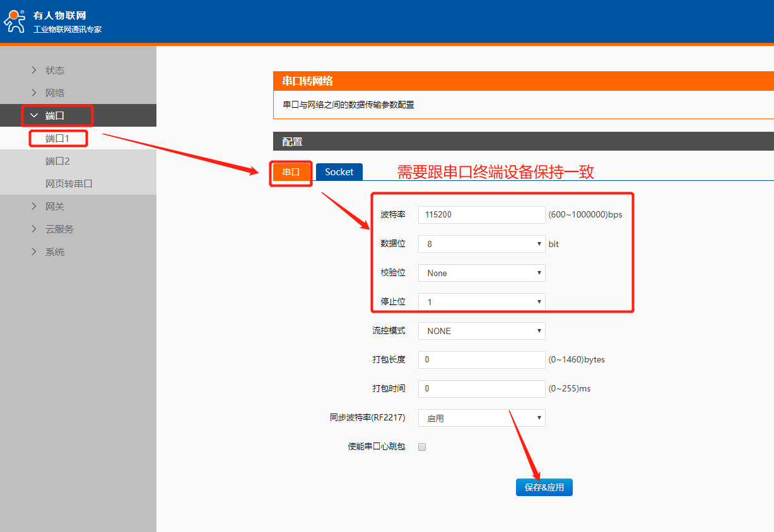Open the 数据位 dropdown
Image resolution: width=774 pixels, height=532 pixels.
(481, 244)
